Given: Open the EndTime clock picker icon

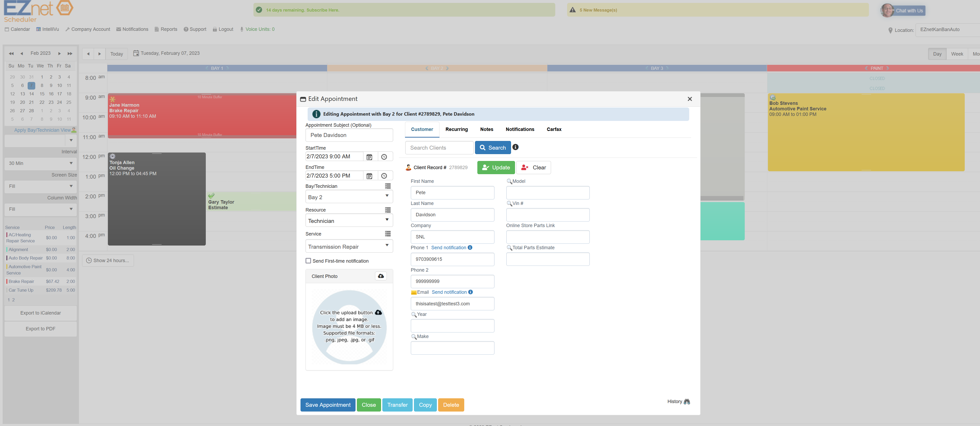Looking at the screenshot, I should click(384, 175).
